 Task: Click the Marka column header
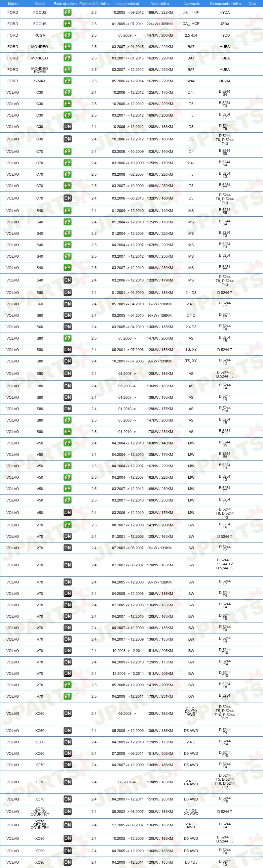tap(13, 4)
